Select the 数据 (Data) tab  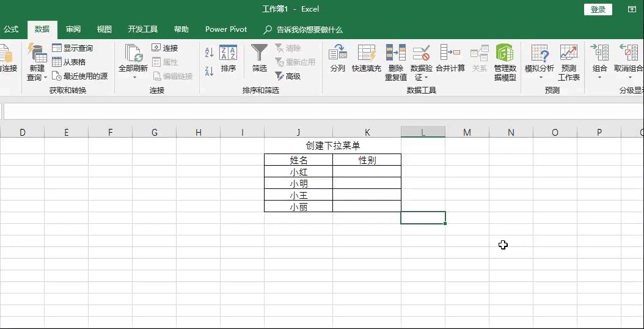(x=42, y=29)
